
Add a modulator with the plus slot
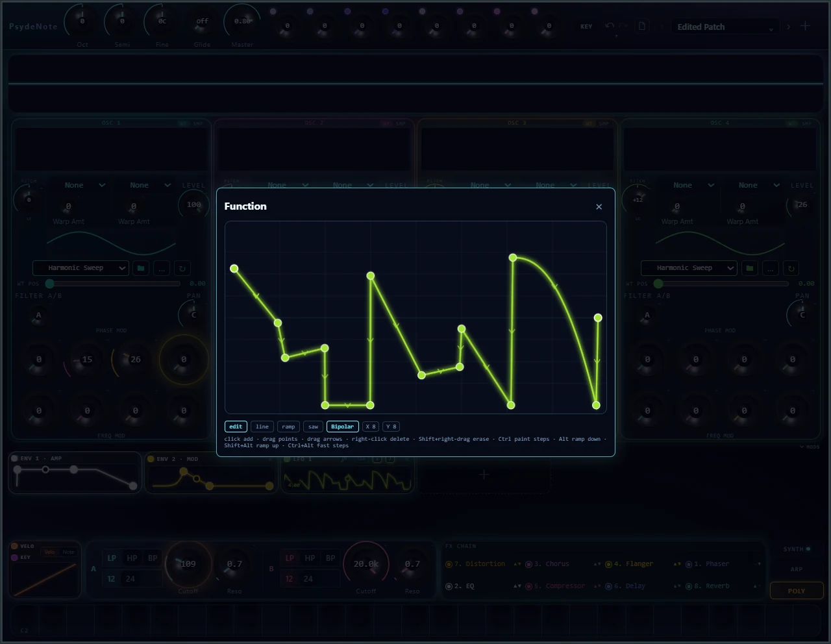pyautogui.click(x=484, y=475)
